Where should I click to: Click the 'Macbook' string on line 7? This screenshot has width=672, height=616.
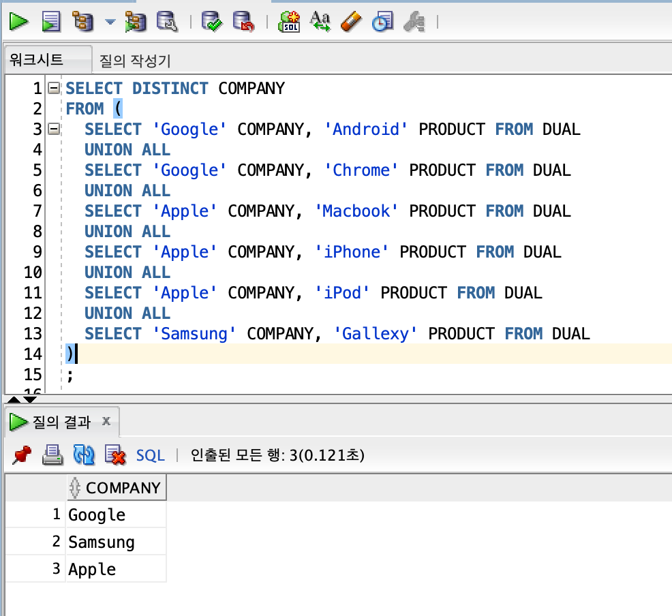pos(356,211)
